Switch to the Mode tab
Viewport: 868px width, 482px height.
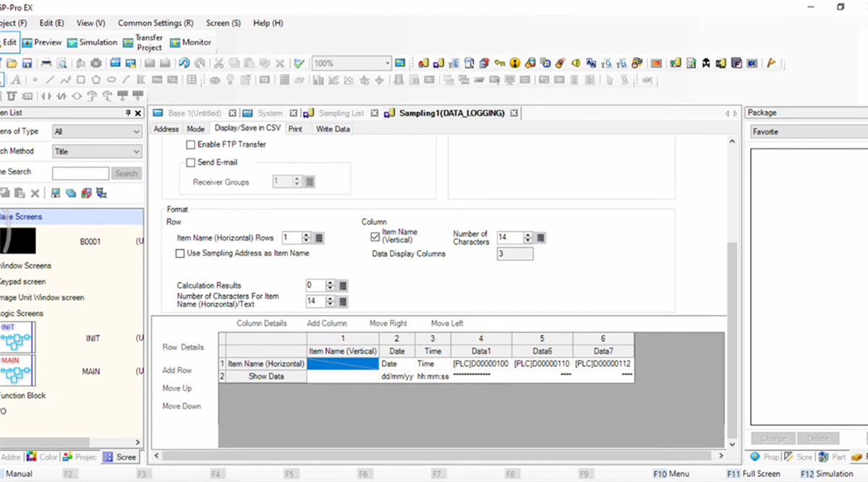(195, 129)
